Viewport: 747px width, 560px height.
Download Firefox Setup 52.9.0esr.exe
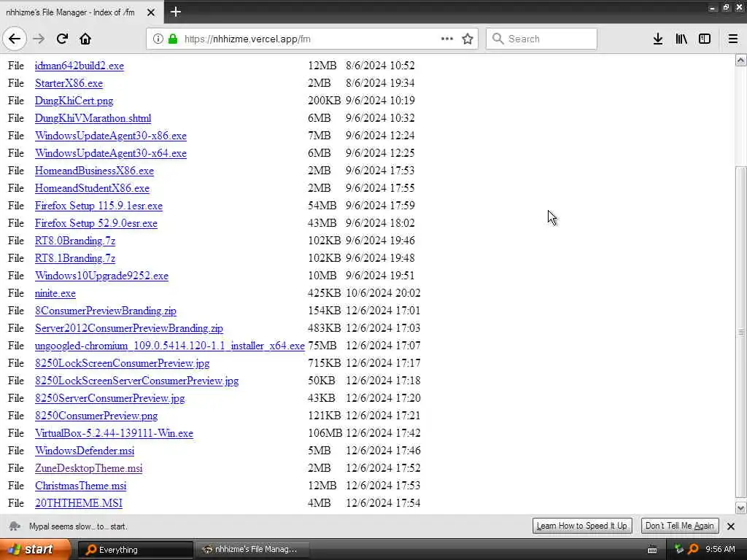click(x=96, y=223)
